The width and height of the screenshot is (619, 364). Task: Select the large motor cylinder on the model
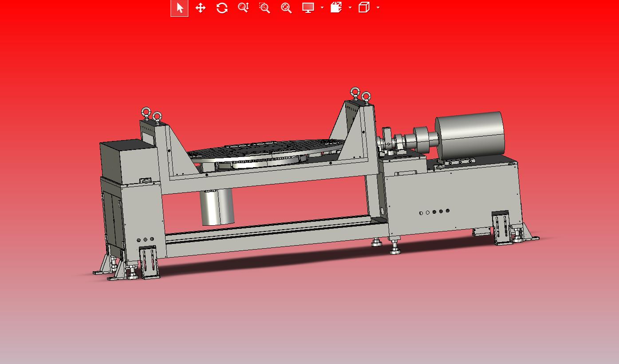(x=470, y=135)
